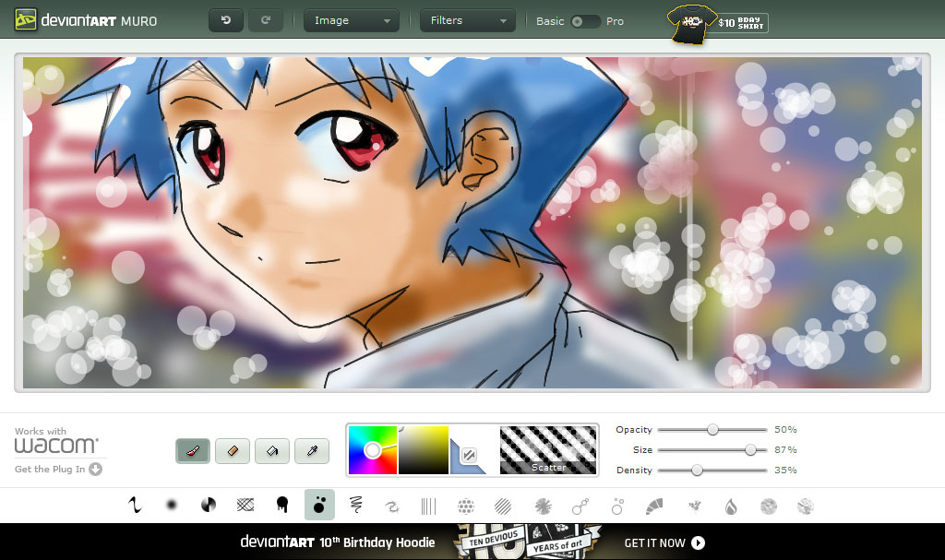
Task: Open the Filters dropdown menu
Action: point(468,20)
